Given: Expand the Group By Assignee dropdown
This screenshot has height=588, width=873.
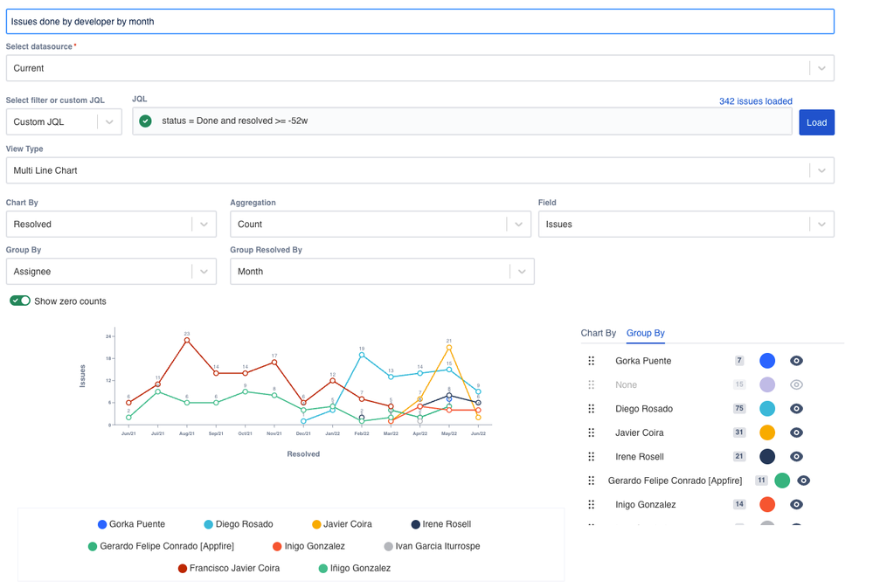Looking at the screenshot, I should 111,272.
